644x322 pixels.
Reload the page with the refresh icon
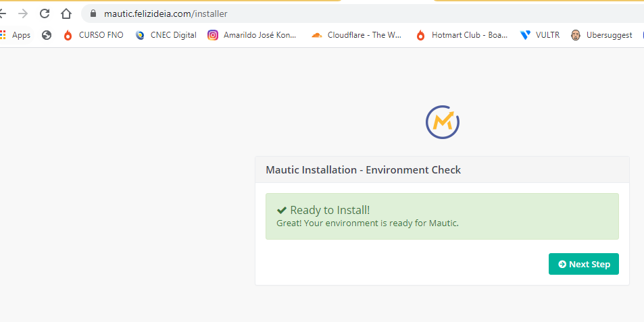[45, 14]
